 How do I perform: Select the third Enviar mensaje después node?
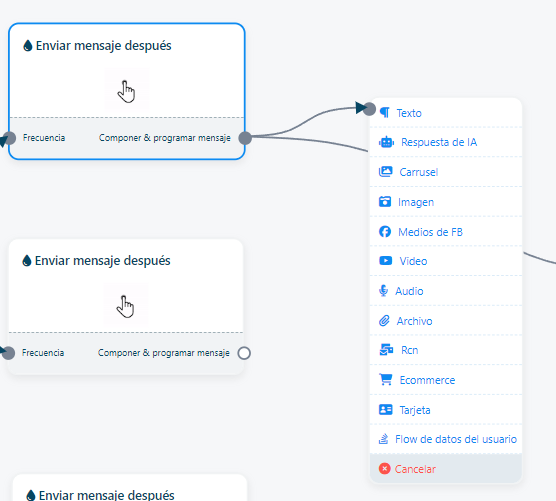pos(129,488)
